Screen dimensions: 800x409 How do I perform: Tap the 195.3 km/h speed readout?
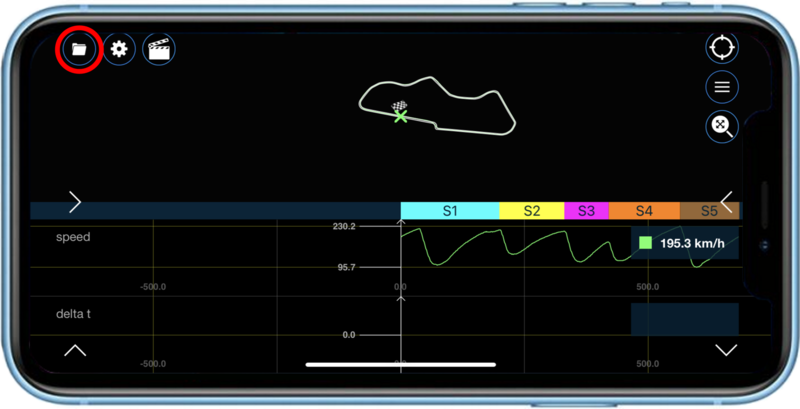point(692,243)
